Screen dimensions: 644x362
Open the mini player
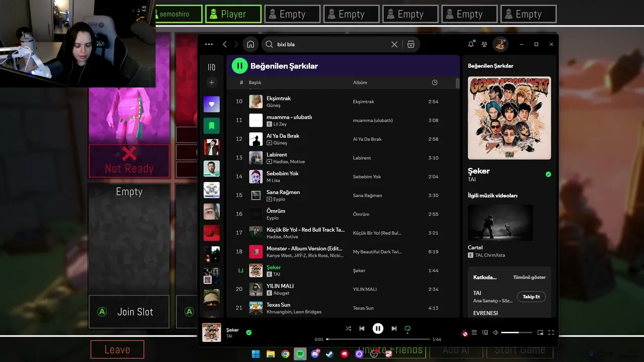coord(540,332)
